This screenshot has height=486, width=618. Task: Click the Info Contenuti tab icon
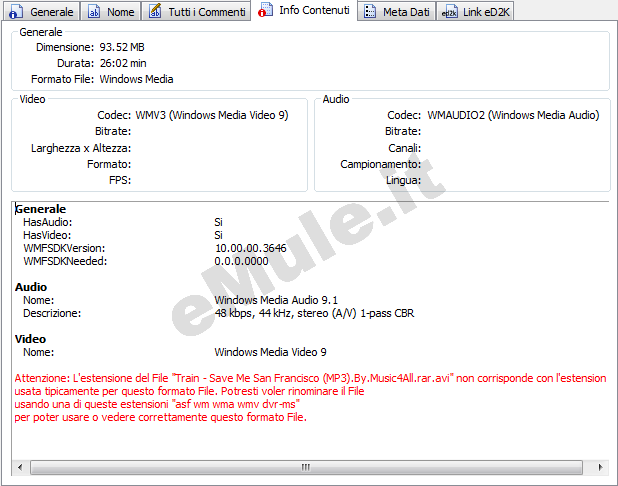265,10
